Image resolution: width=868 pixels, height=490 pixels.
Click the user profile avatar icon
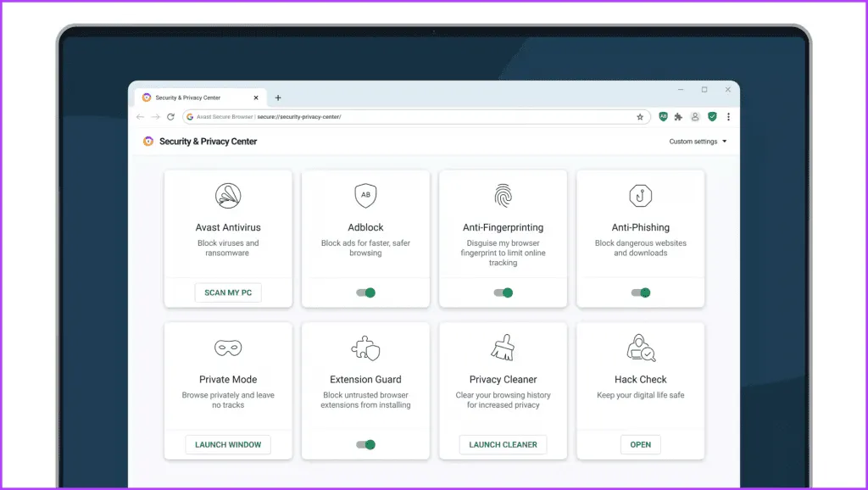[x=695, y=116]
